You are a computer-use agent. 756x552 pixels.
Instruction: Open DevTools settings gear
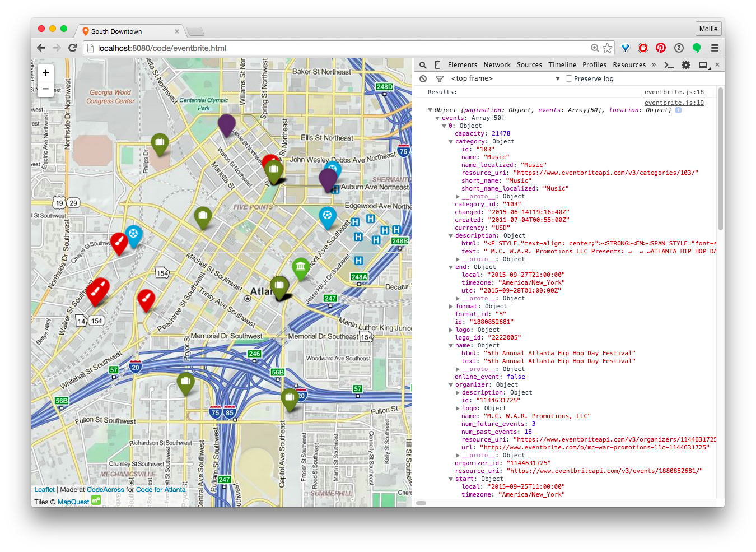tap(685, 65)
